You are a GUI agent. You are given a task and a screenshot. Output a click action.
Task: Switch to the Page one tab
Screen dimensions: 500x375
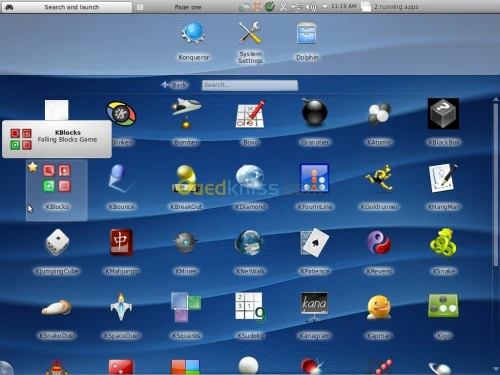pyautogui.click(x=188, y=7)
